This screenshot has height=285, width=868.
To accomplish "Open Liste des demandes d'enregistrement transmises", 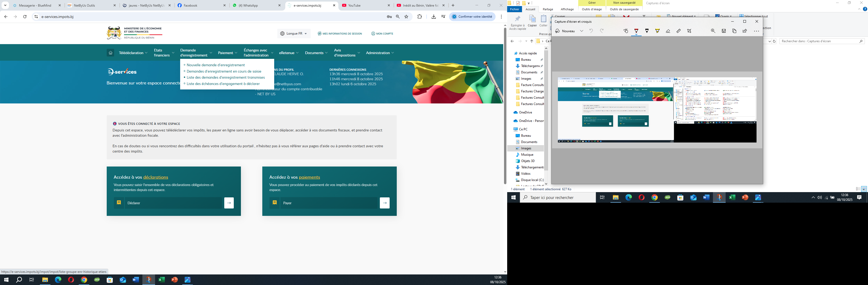I will click(x=226, y=77).
